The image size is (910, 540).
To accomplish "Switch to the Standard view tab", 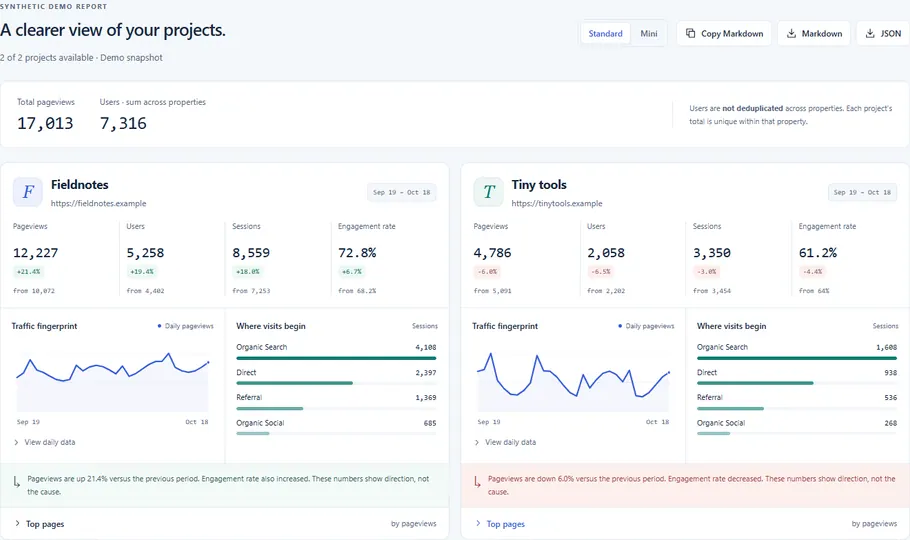I will pyautogui.click(x=605, y=34).
